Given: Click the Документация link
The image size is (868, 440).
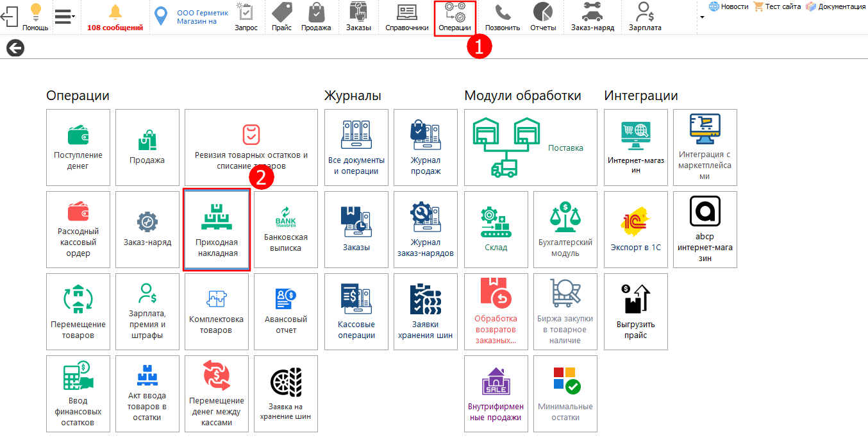Looking at the screenshot, I should 835,6.
